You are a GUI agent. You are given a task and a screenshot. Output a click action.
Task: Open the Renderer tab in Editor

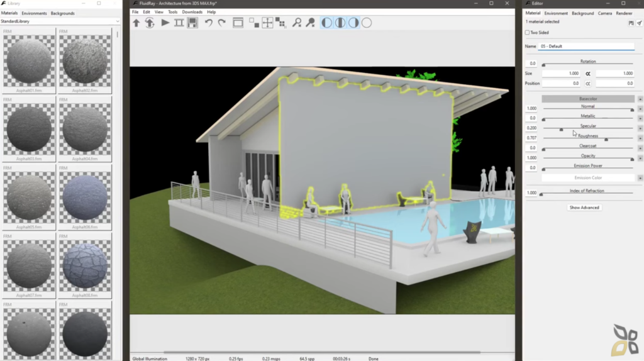pyautogui.click(x=625, y=13)
